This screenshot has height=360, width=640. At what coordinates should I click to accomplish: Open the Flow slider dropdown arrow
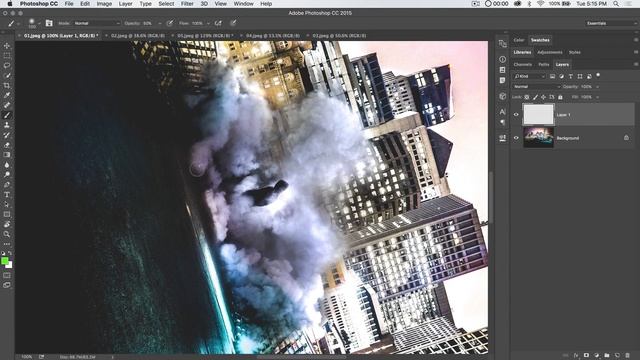(x=208, y=23)
